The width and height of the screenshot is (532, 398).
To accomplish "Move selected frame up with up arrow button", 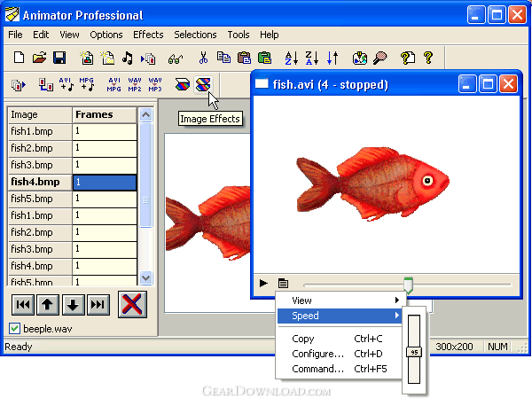I will tap(48, 304).
